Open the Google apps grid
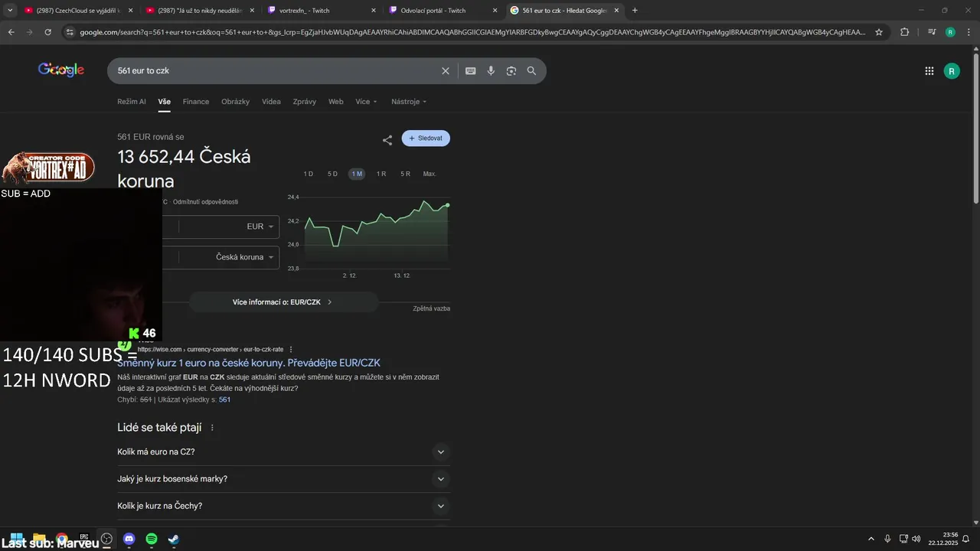This screenshot has width=980, height=551. point(929,71)
